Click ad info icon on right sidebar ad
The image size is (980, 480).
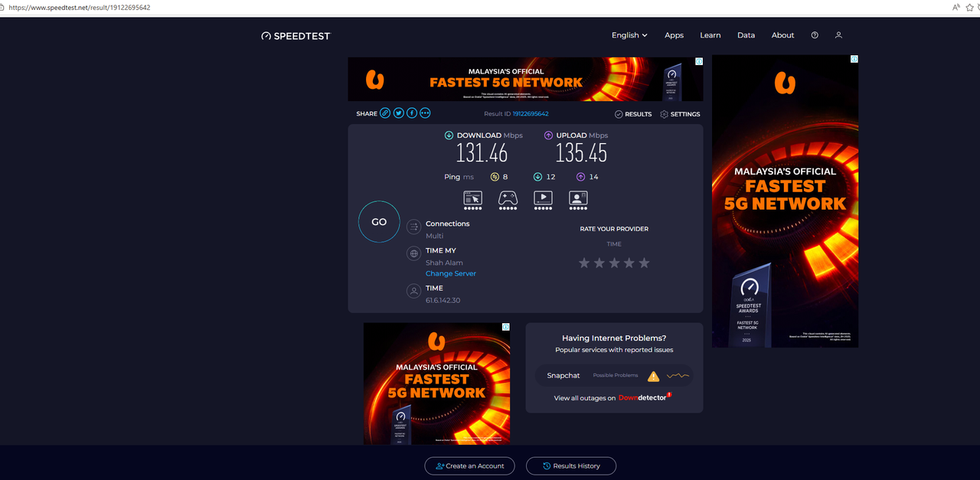tap(854, 59)
